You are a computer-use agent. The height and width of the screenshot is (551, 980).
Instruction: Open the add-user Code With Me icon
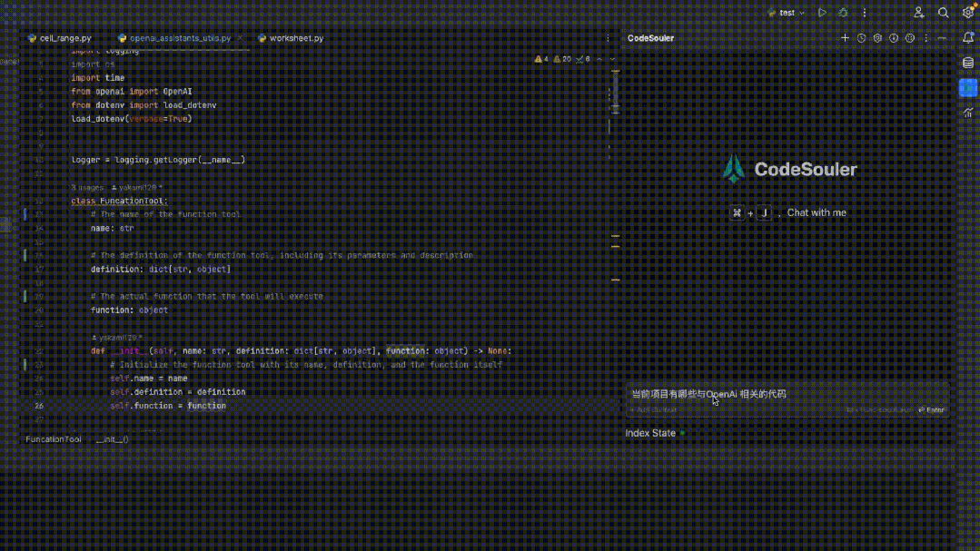click(x=919, y=13)
